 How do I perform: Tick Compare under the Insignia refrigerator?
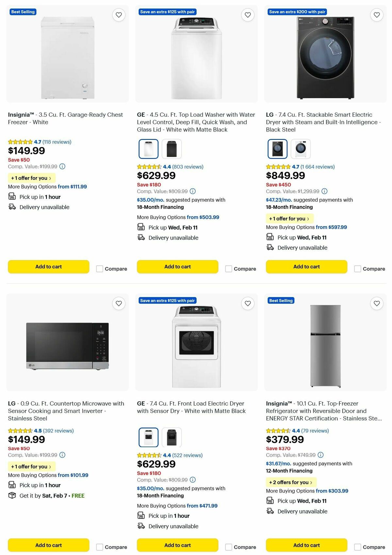point(357,547)
